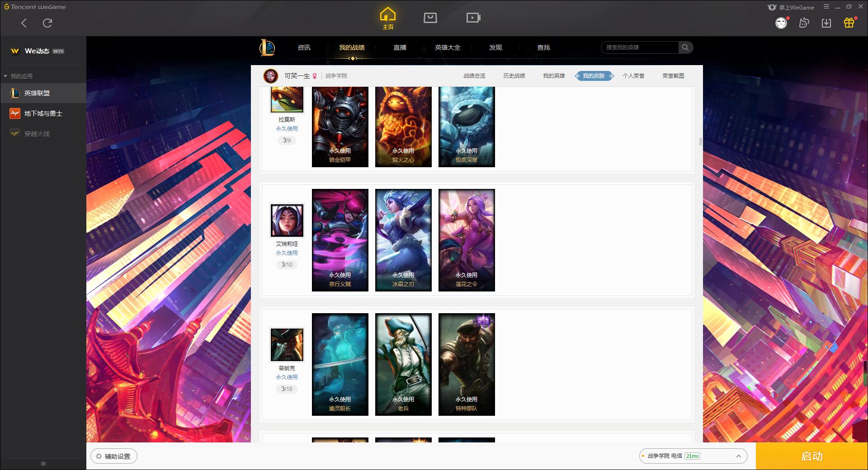
Task: Open the 查找 tab
Action: point(543,47)
